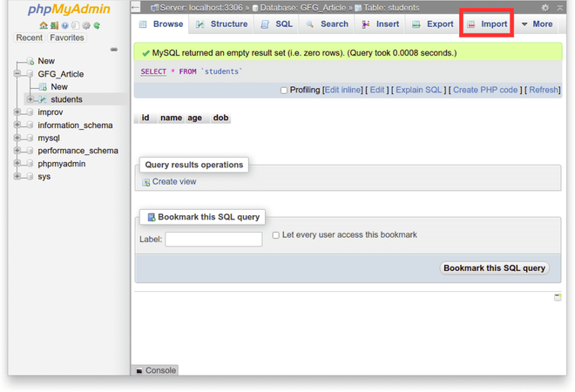The height and width of the screenshot is (392, 575).
Task: Click the collapse top-menu arrow icon at top right
Action: (x=560, y=7)
